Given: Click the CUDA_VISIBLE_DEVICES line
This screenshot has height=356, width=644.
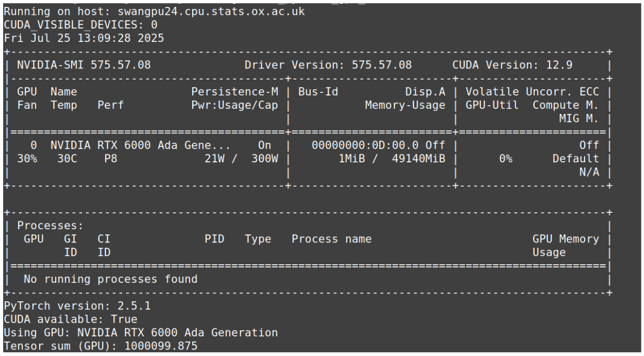Looking at the screenshot, I should click(80, 25).
